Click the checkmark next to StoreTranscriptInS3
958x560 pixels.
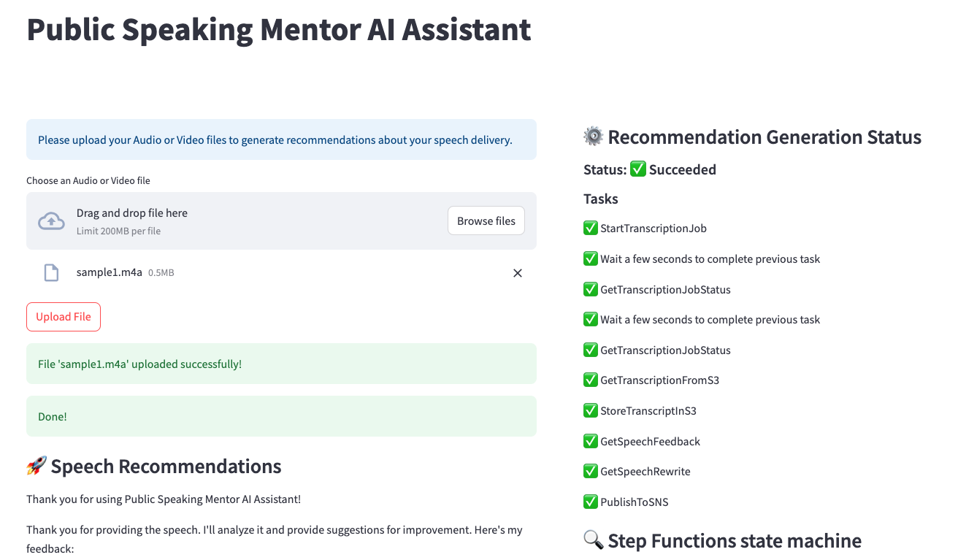point(590,410)
